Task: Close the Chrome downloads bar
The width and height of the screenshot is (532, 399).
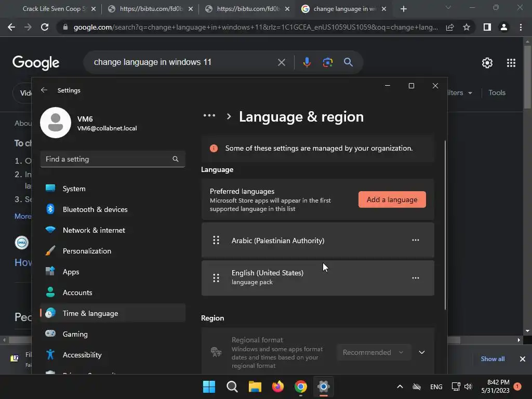Action: coord(523,359)
